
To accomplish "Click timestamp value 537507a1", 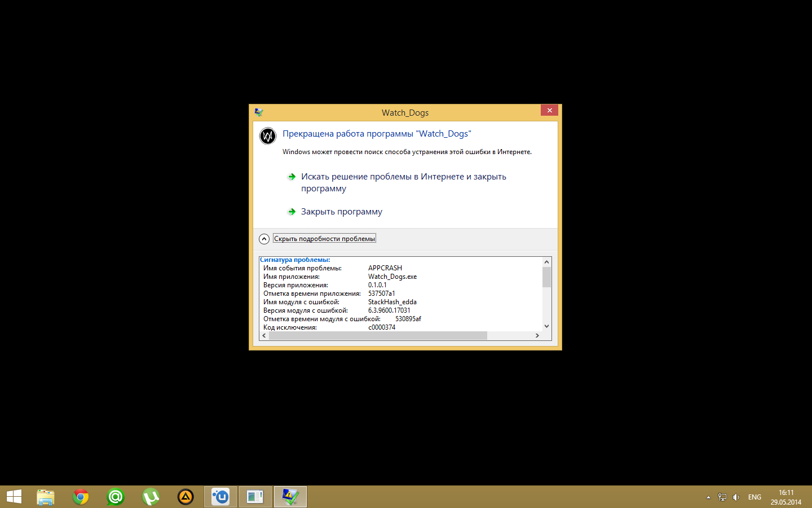I will 382,294.
